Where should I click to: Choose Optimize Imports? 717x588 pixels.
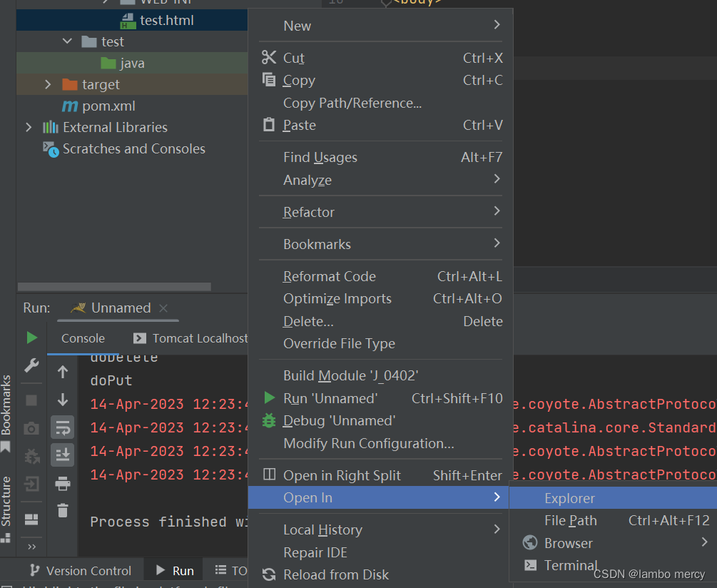pyautogui.click(x=380, y=298)
